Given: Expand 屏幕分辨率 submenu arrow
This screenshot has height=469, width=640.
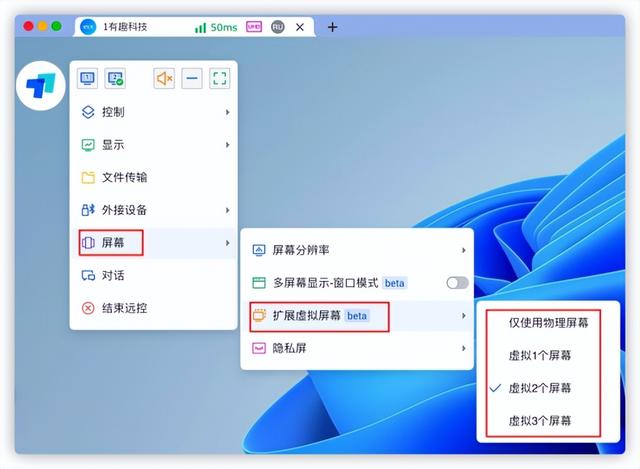Looking at the screenshot, I should tap(463, 250).
